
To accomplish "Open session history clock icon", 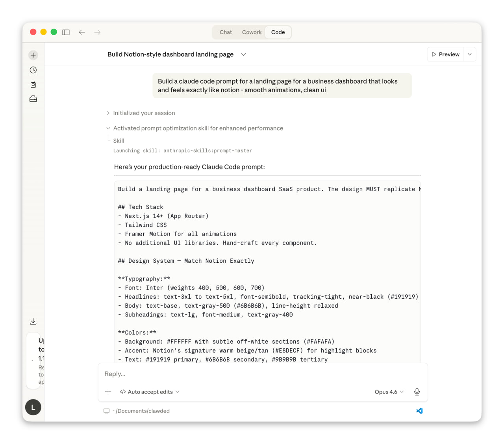I will click(33, 70).
